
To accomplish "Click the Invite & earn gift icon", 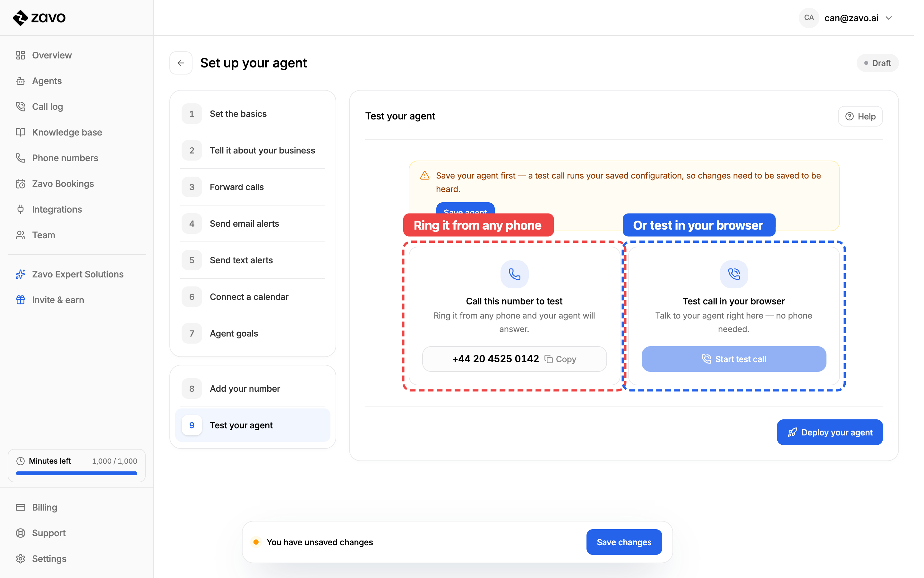I will coord(21,300).
